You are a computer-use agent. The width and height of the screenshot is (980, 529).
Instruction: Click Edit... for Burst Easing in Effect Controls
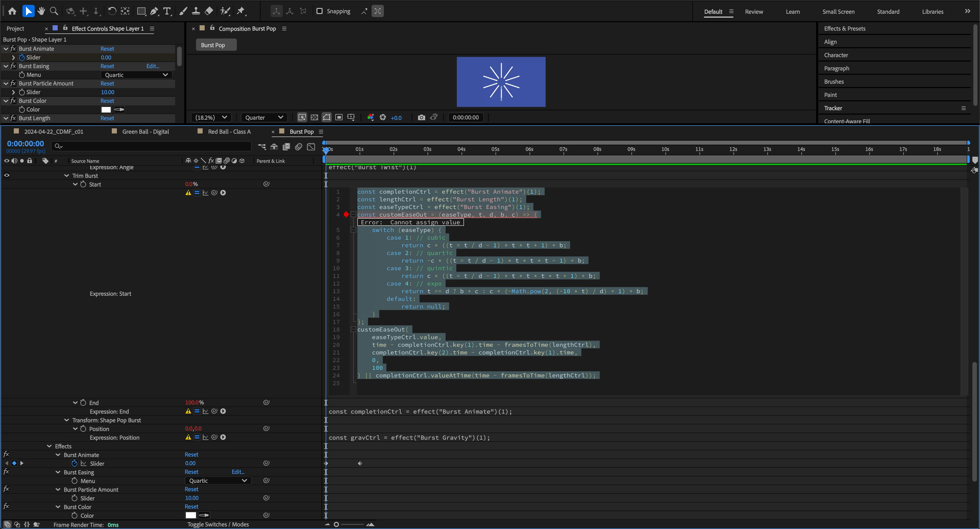tap(153, 66)
